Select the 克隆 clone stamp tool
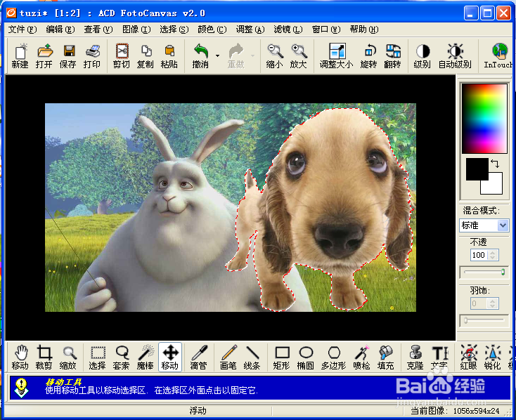The height and width of the screenshot is (420, 516). (415, 357)
